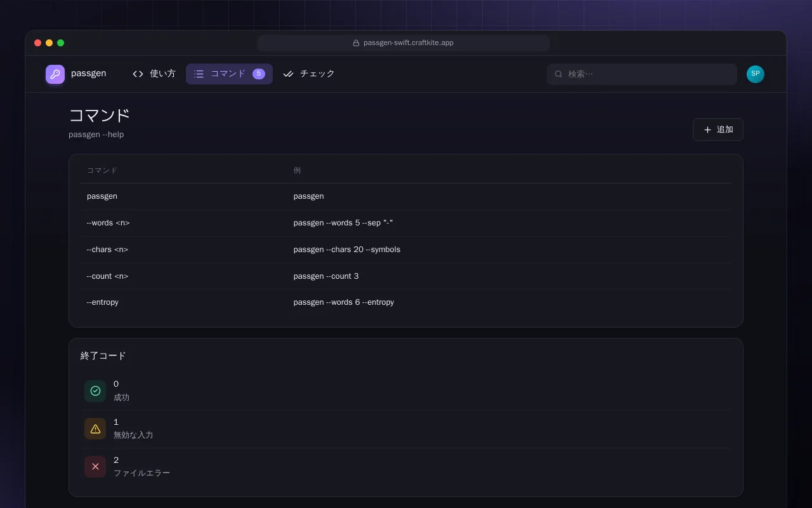This screenshot has width=812, height=508.
Task: Click the yellow warning triangle icon
Action: click(x=95, y=429)
